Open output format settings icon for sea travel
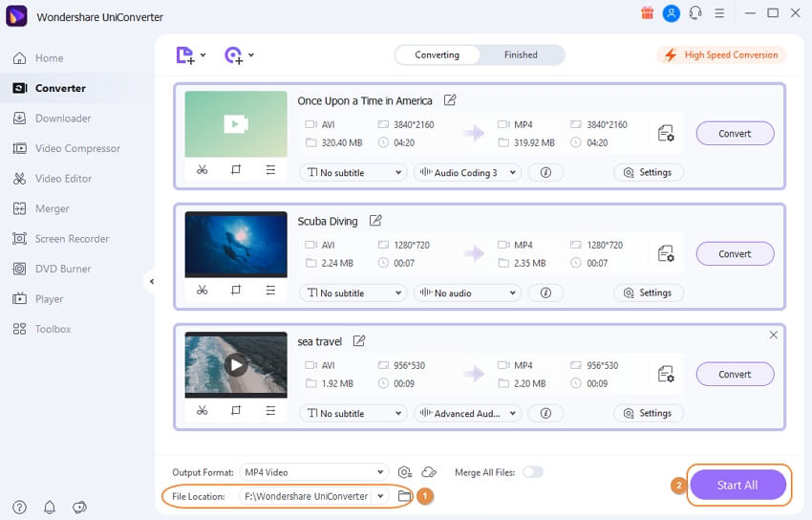The image size is (812, 520). (x=666, y=374)
